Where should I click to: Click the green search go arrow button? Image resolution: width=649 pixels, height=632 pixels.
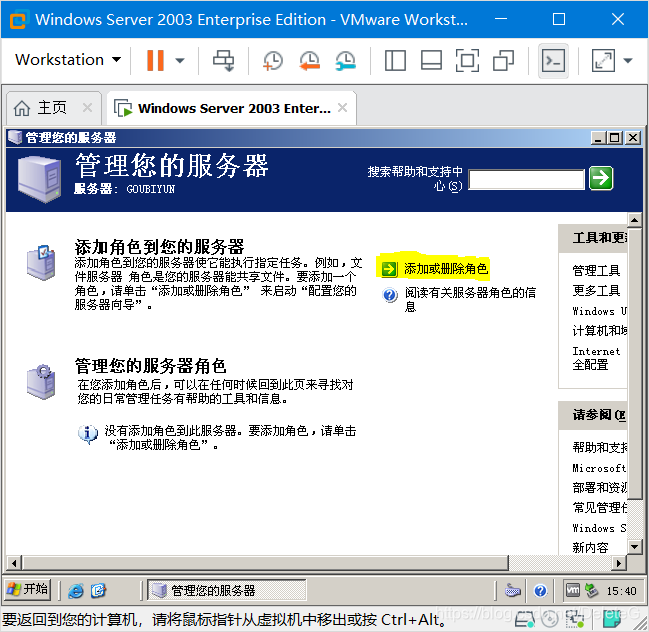coord(601,178)
